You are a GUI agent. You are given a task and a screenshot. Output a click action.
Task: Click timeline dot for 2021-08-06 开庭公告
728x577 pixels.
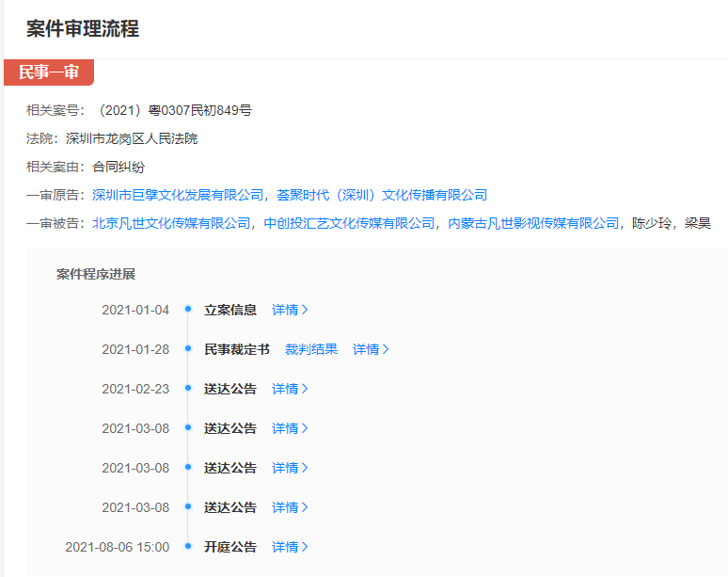point(188,547)
